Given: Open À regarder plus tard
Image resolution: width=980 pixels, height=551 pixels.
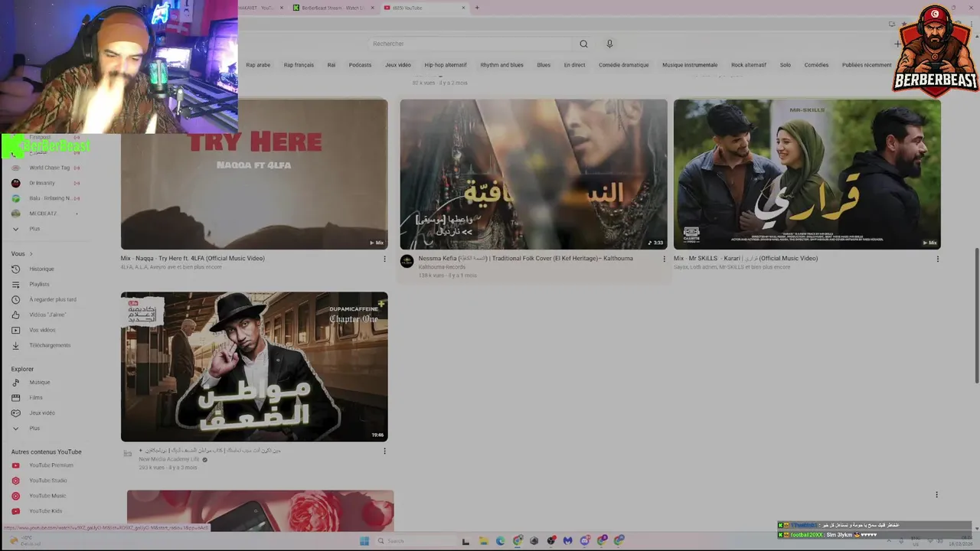Looking at the screenshot, I should [53, 300].
